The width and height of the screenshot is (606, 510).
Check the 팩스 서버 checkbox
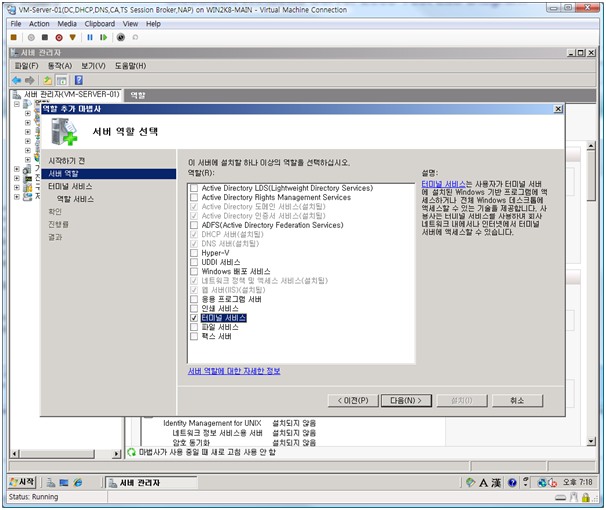pyautogui.click(x=194, y=337)
